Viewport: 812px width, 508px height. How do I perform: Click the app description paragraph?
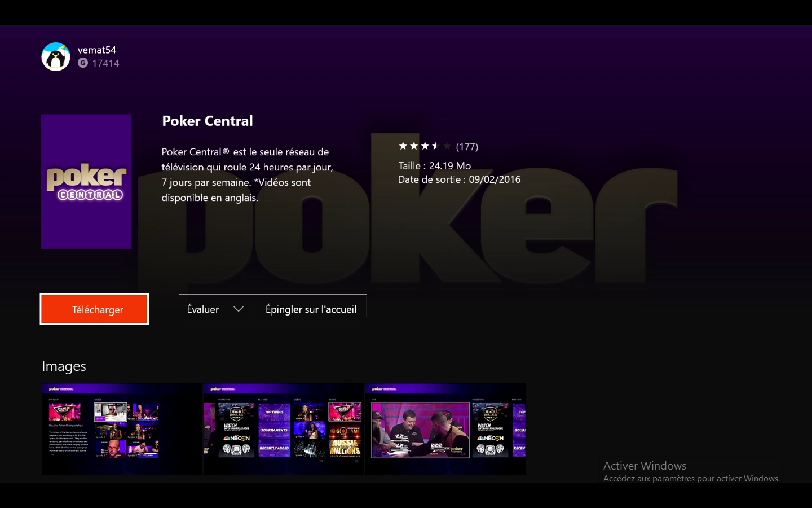click(248, 174)
